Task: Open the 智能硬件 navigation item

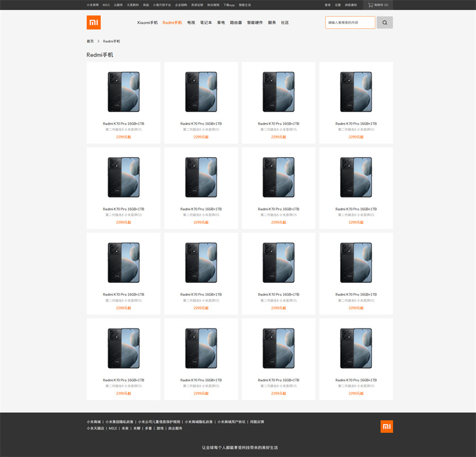Action: click(255, 23)
